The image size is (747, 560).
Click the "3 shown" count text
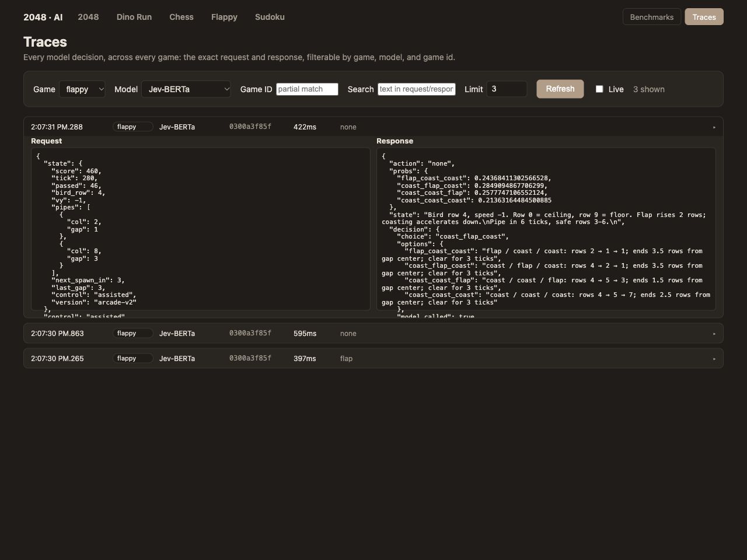click(648, 89)
